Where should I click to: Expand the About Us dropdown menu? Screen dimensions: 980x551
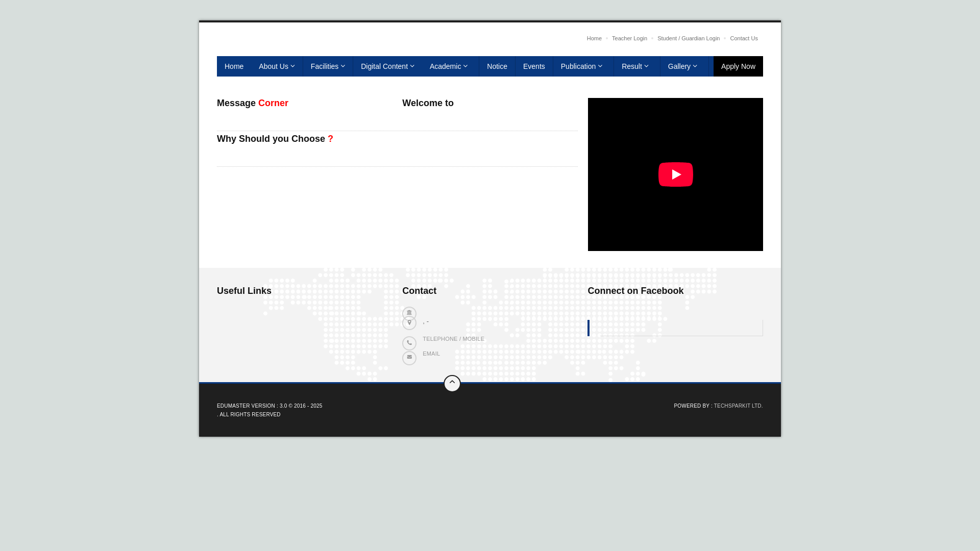point(277,66)
